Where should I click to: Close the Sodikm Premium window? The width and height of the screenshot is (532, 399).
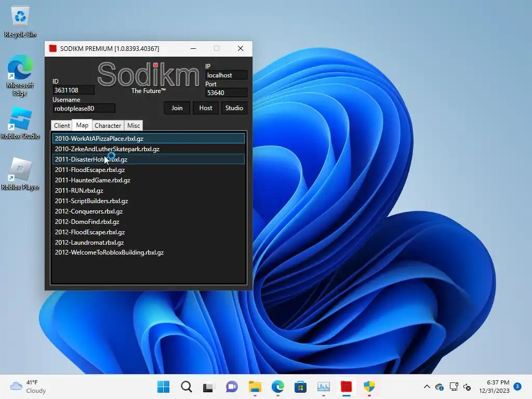tap(241, 48)
